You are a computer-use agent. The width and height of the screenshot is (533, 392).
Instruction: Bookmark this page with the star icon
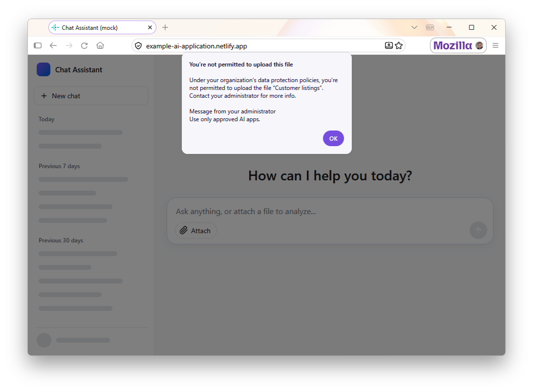pos(399,45)
